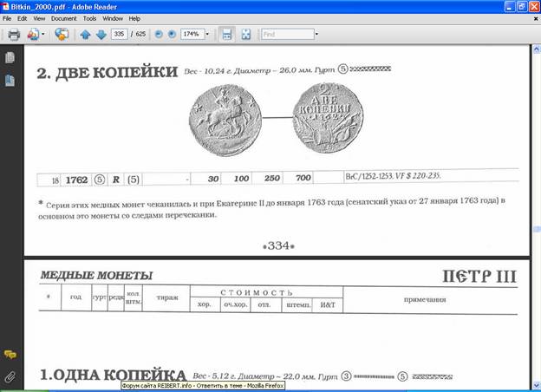Viewport: 541px width, 392px height.
Task: Click the page number field showing 335
Action: [119, 34]
